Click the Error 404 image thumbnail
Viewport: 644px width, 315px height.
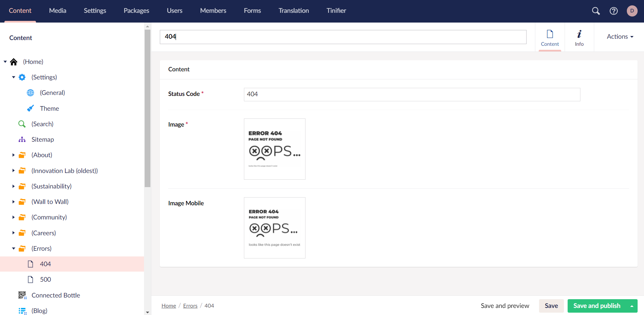pyautogui.click(x=275, y=149)
